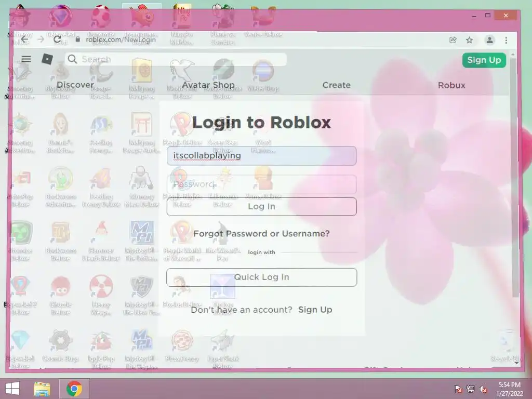Reload the Roblox login page

57,39
